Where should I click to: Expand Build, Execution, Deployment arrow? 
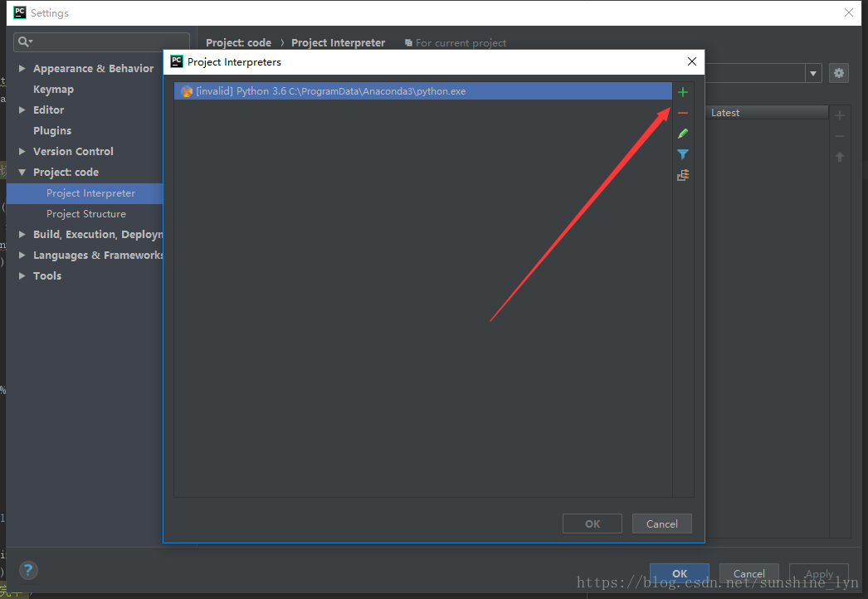pyautogui.click(x=22, y=234)
